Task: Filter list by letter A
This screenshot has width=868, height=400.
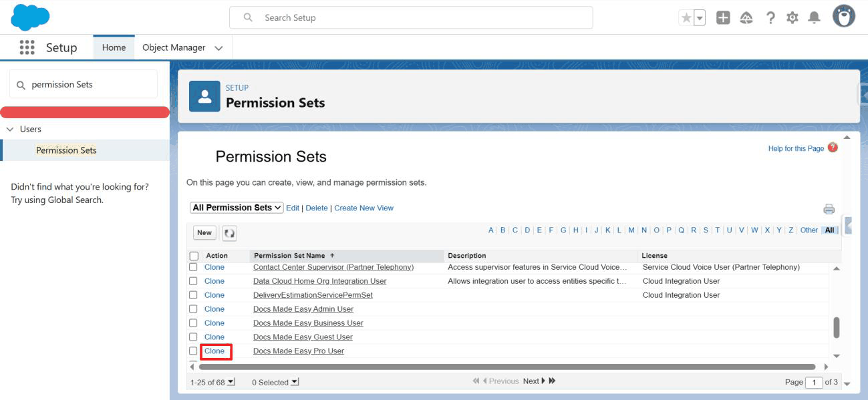Action: [x=491, y=230]
